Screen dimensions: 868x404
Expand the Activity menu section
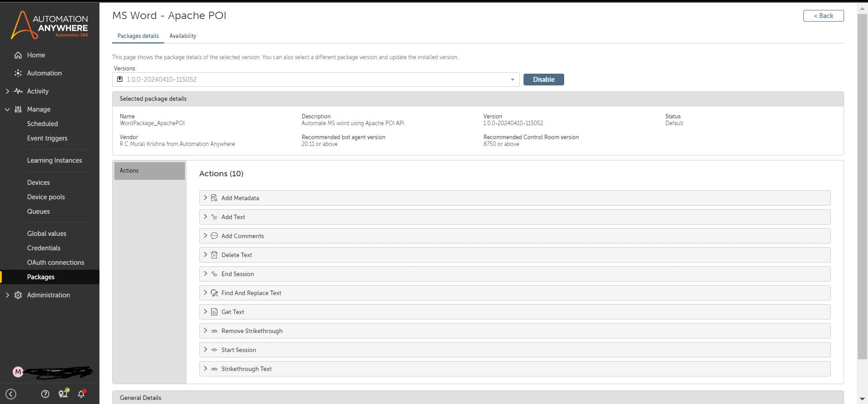[7, 91]
